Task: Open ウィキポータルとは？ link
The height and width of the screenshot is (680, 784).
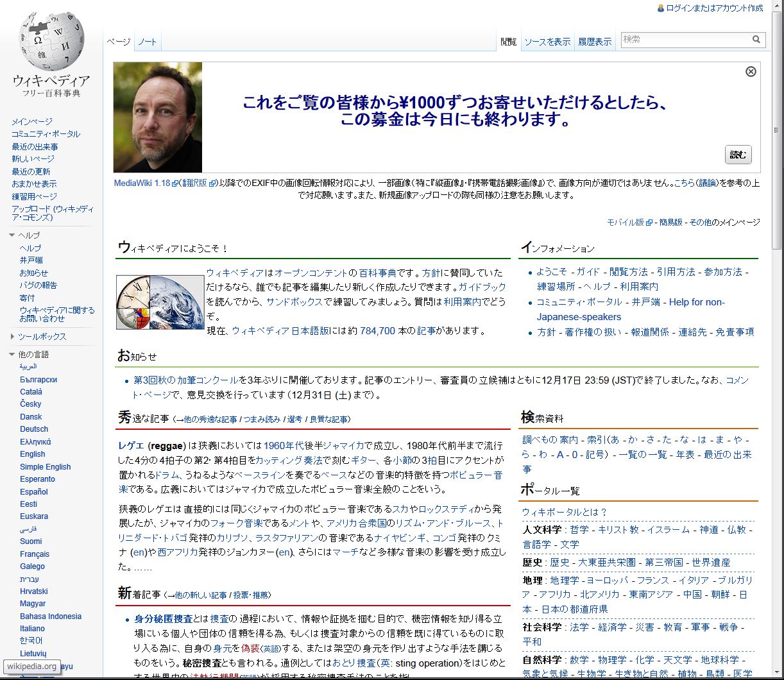Action: (x=565, y=512)
